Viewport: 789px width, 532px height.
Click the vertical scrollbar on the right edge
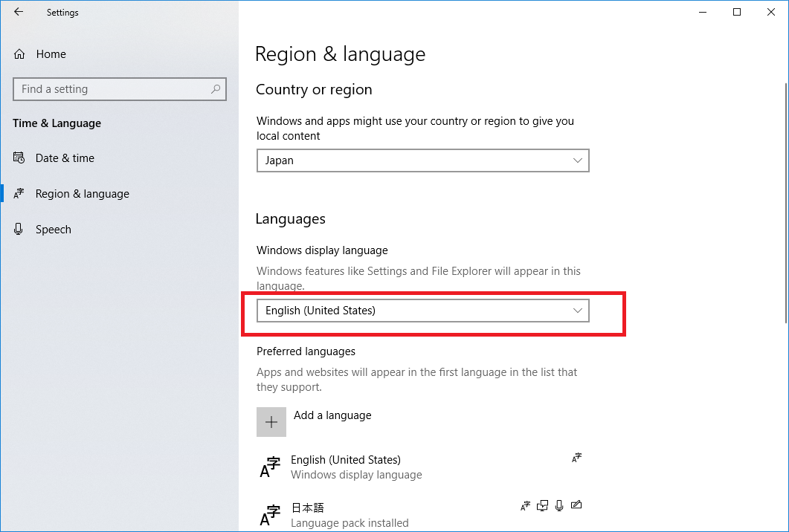786,202
